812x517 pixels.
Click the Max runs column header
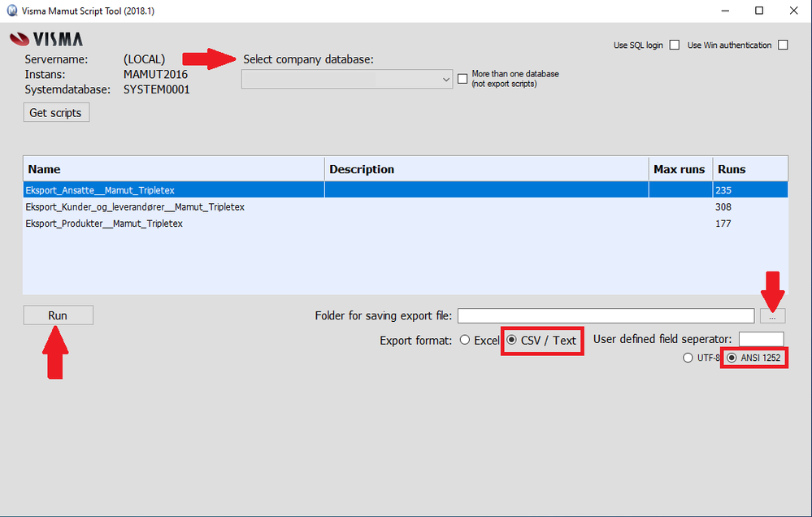[x=681, y=169]
